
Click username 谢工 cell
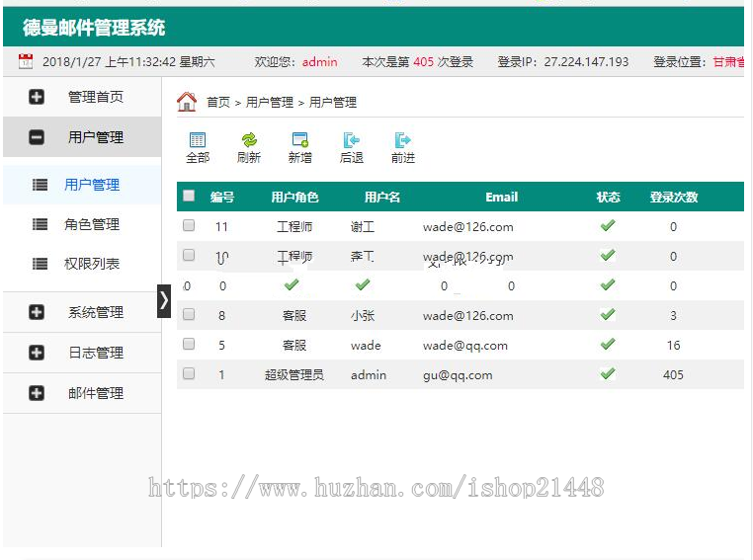point(363,226)
